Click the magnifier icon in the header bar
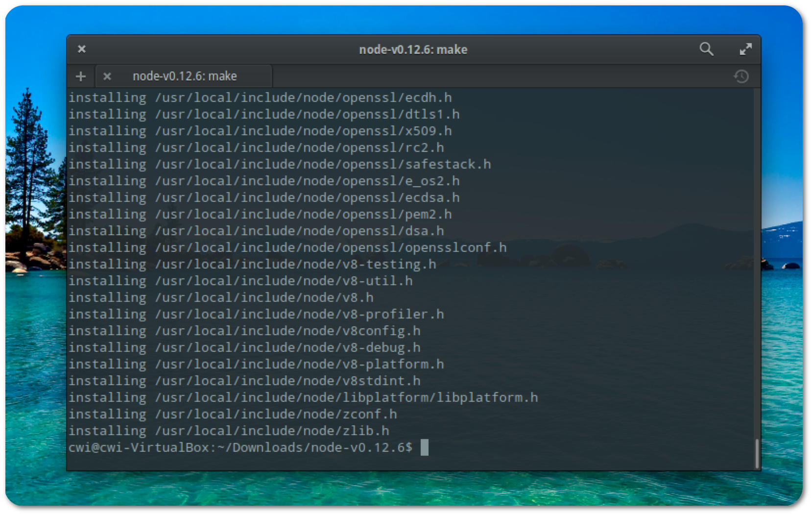812x515 pixels. (707, 49)
